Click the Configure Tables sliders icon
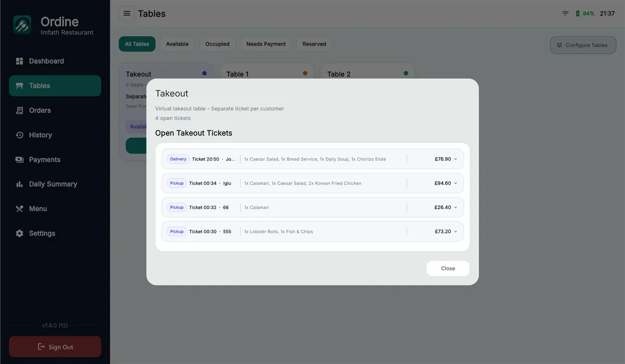The height and width of the screenshot is (364, 625). click(559, 45)
